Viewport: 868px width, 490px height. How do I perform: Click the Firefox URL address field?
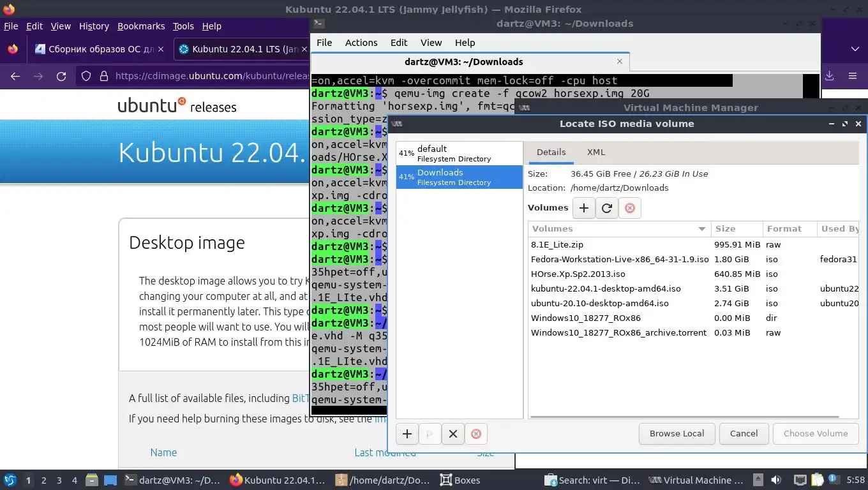[x=211, y=76]
